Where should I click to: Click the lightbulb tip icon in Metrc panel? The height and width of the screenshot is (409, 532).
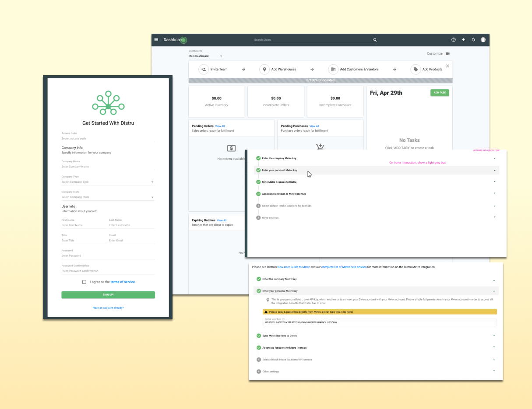[x=268, y=300]
